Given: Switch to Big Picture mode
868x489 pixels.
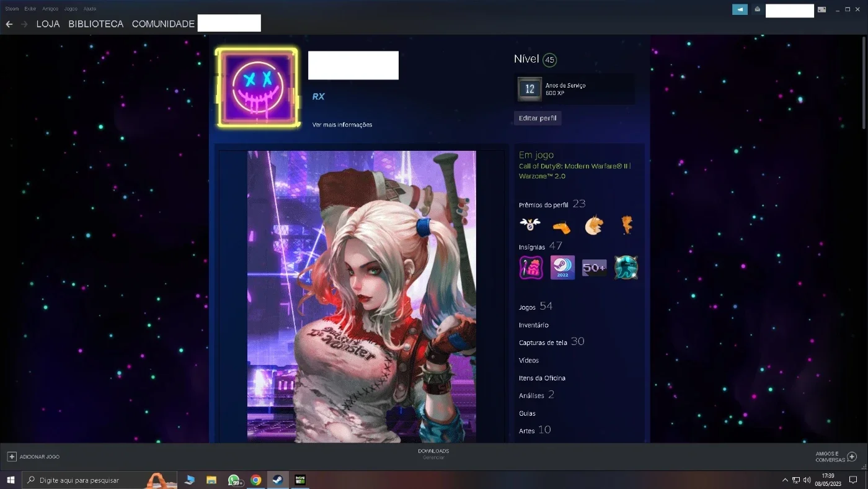Looking at the screenshot, I should (x=821, y=9).
